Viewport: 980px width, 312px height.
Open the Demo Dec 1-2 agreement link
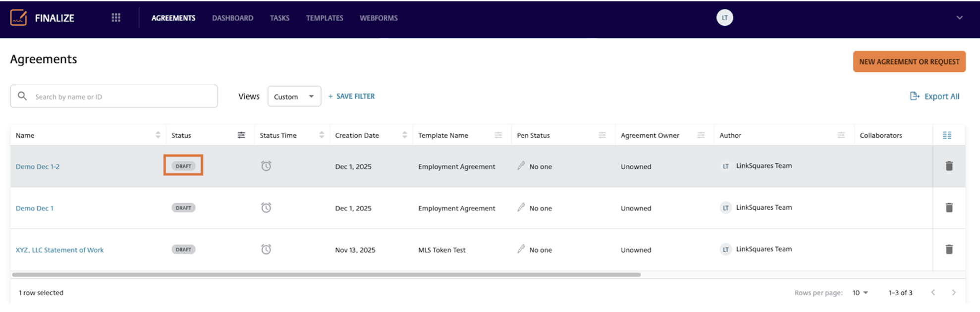click(x=38, y=166)
